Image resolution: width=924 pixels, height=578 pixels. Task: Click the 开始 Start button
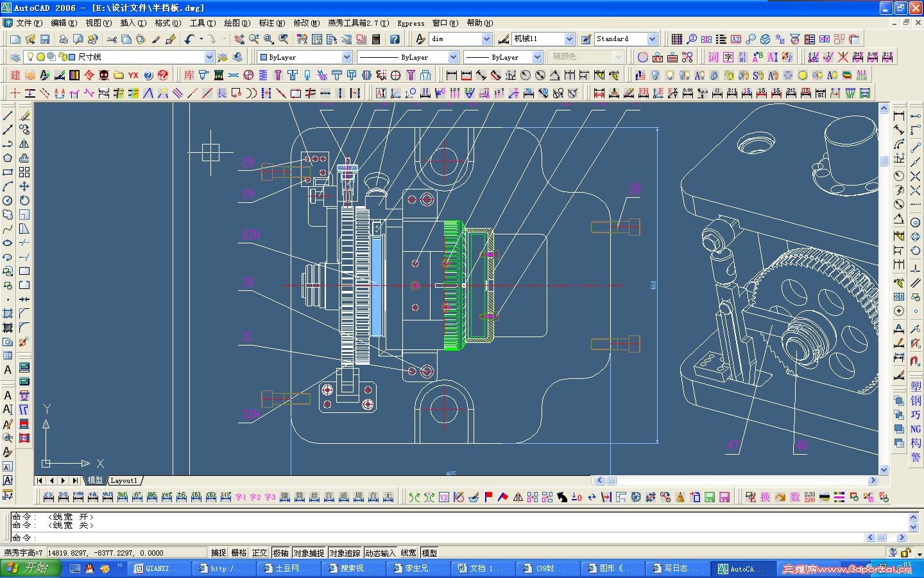pyautogui.click(x=30, y=568)
